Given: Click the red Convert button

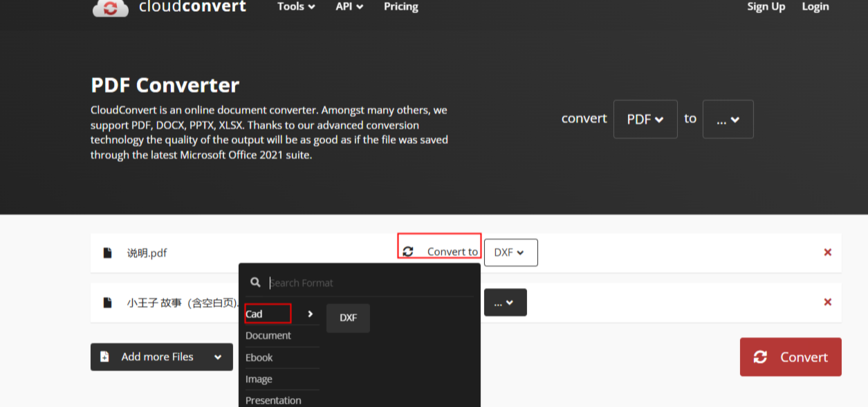Looking at the screenshot, I should pos(791,357).
